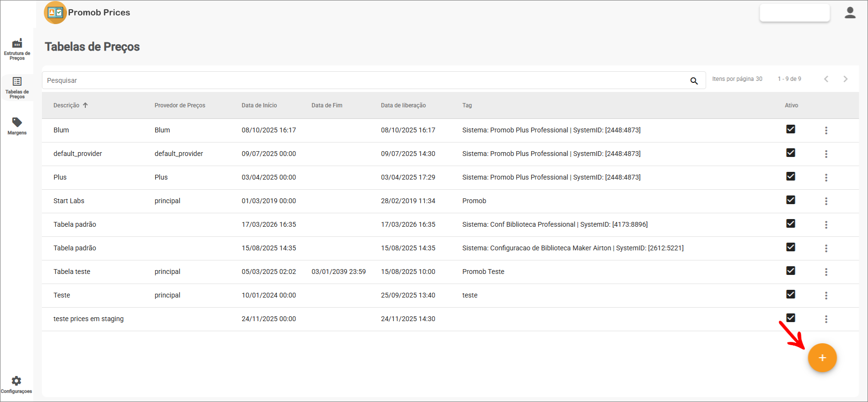
Task: Go to the next page arrow
Action: (x=845, y=79)
